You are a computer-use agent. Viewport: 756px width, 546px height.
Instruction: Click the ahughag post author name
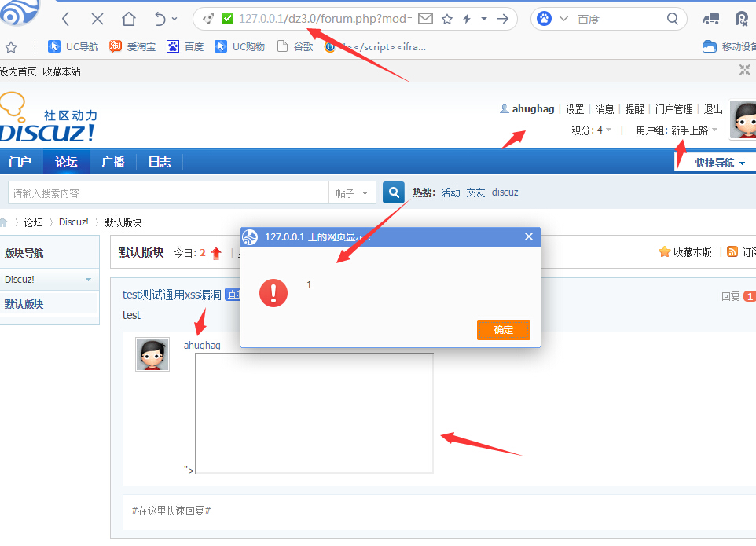(202, 345)
